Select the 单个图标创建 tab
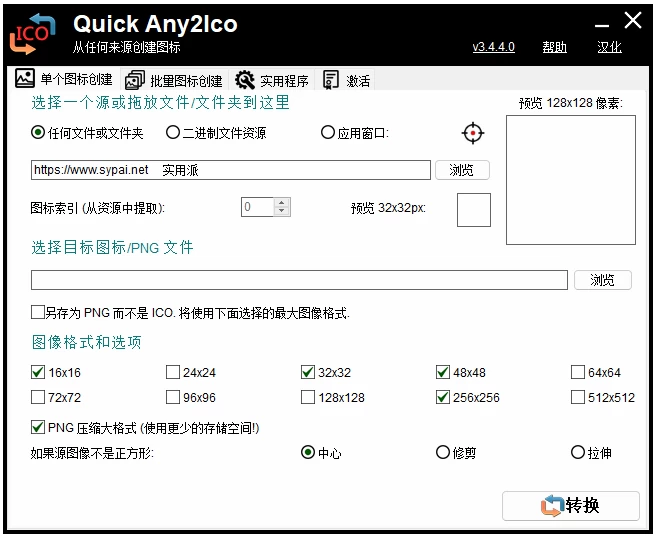The width and height of the screenshot is (656, 538). point(64,80)
